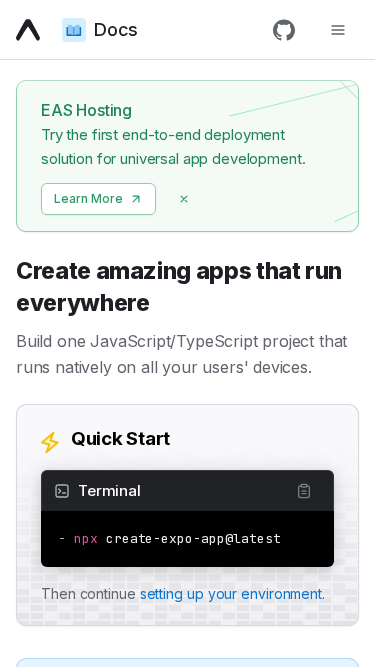This screenshot has width=375, height=667.
Task: Open the GitHub repository icon
Action: [284, 30]
